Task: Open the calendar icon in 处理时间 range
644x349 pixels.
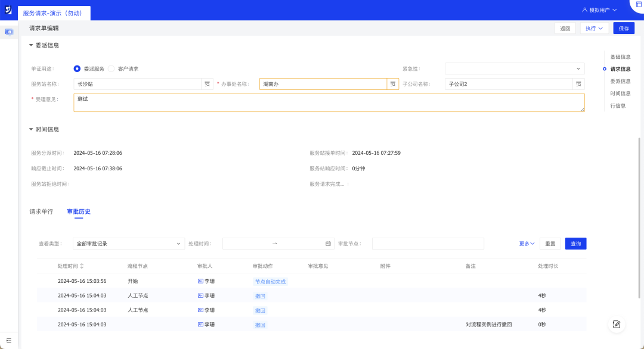Action: point(328,244)
